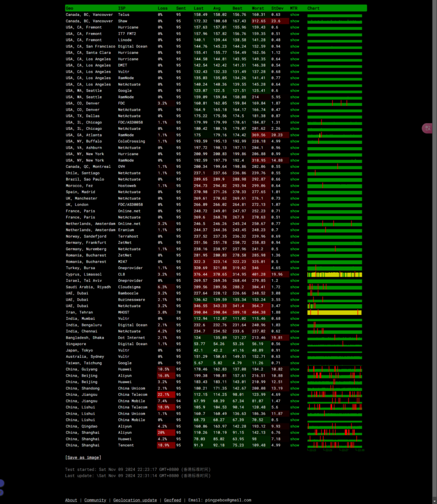Image resolution: width=437 pixels, height=504 pixels.
Task: Show MTR for Montreal OVH row
Action: point(295,166)
